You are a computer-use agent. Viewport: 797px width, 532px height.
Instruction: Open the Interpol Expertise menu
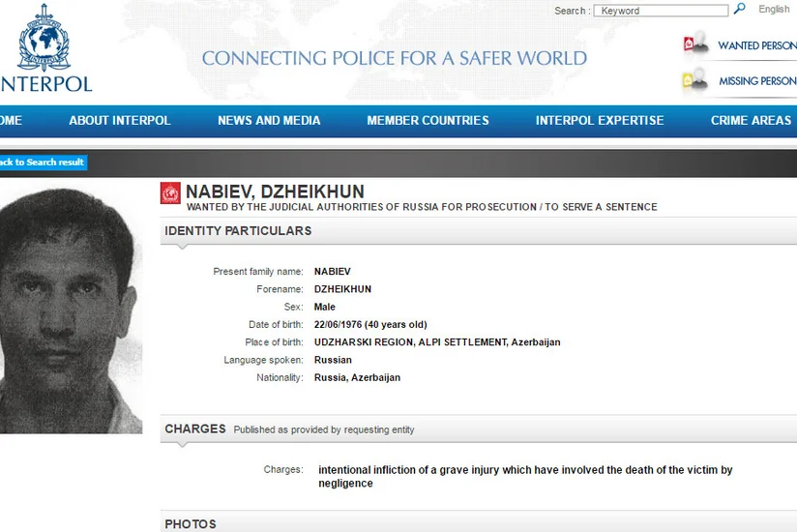pos(600,121)
